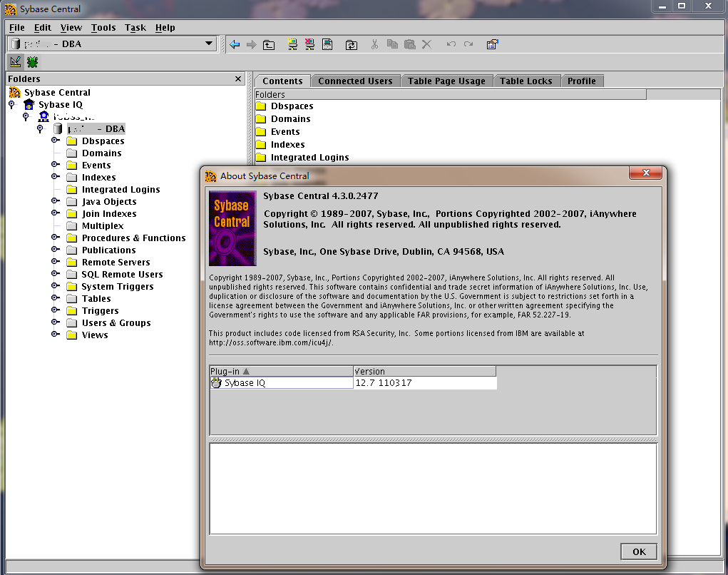Click the Connect toolbar icon

(292, 45)
